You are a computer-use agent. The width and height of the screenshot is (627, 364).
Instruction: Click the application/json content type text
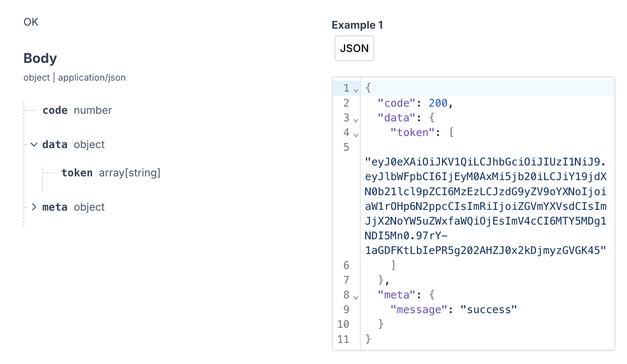(92, 78)
